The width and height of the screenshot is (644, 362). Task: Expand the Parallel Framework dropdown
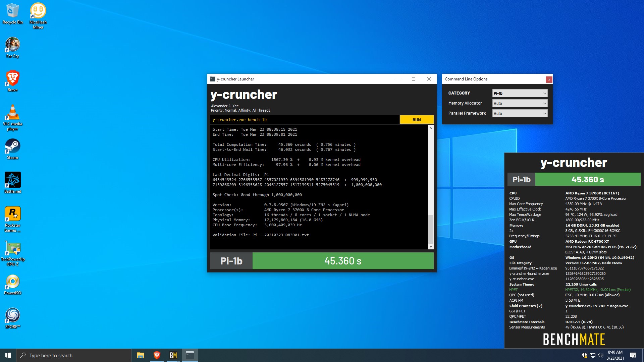click(520, 113)
